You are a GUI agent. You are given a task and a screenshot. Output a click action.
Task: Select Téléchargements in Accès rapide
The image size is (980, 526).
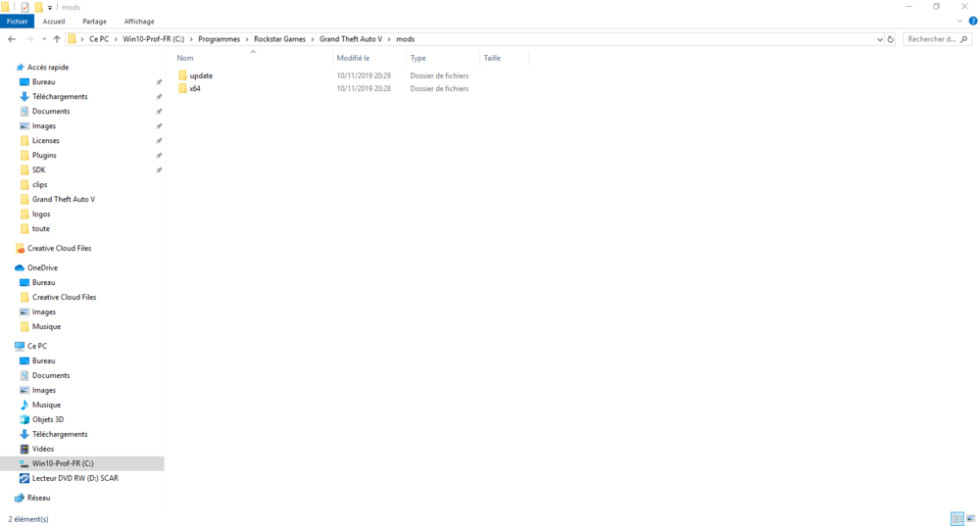click(60, 97)
